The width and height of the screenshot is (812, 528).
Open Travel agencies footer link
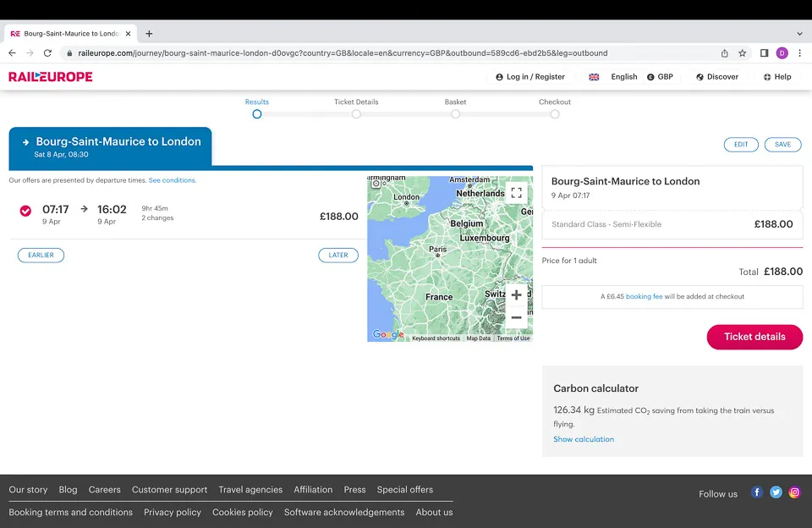(x=250, y=490)
